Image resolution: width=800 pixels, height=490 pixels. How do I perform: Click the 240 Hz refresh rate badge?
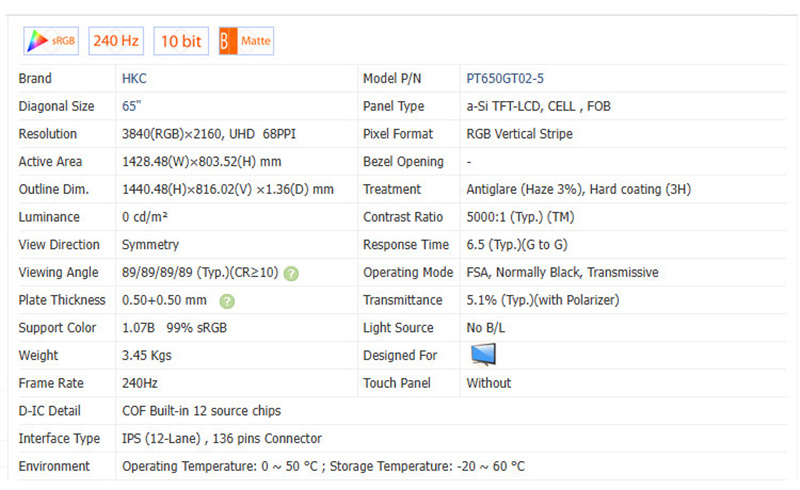click(x=117, y=41)
